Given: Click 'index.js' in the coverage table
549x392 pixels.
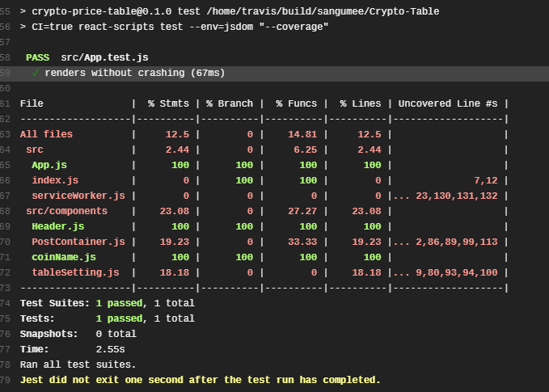Looking at the screenshot, I should click(x=55, y=180).
